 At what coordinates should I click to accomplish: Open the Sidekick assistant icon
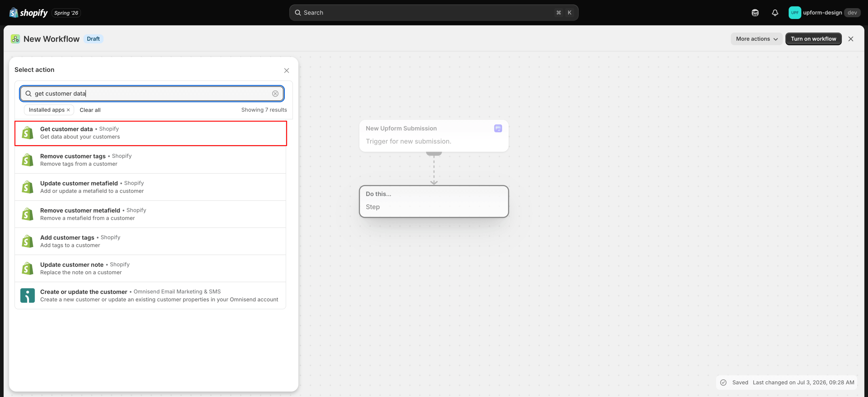(755, 13)
